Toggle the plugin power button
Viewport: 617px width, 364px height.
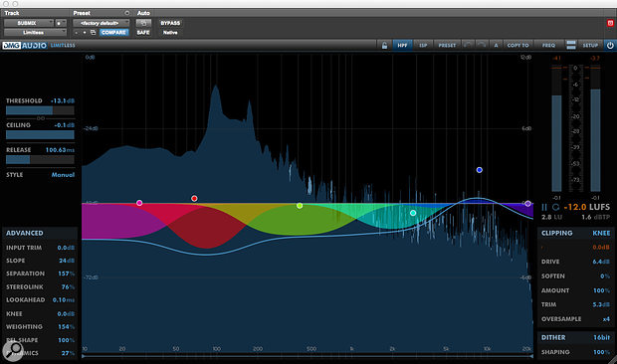click(610, 45)
